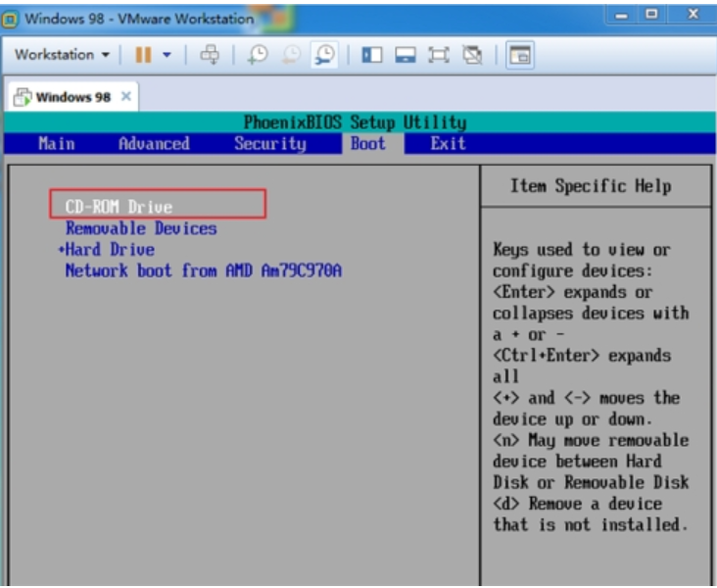This screenshot has height=588, width=717.
Task: Select CD-ROM Drive boot entry
Action: coord(119,207)
